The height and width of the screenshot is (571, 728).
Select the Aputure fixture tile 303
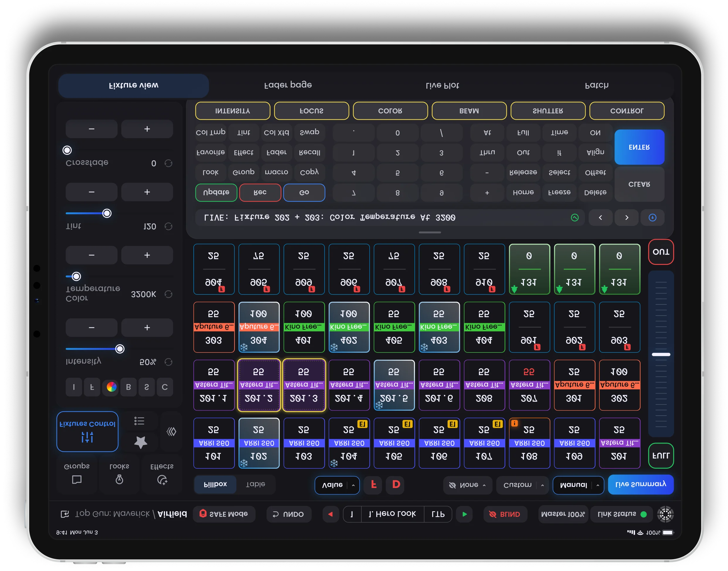point(214,327)
